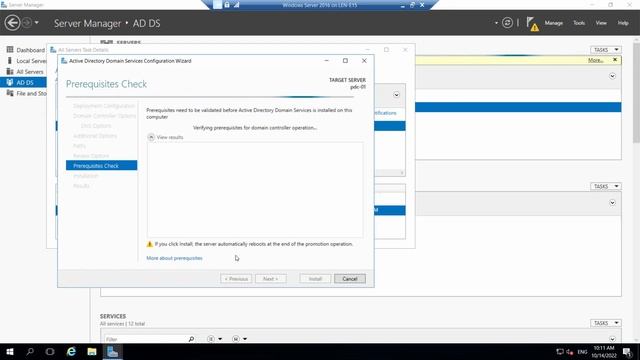Click the Previous button in the wizard
Screen dimensions: 640x360
click(236, 279)
